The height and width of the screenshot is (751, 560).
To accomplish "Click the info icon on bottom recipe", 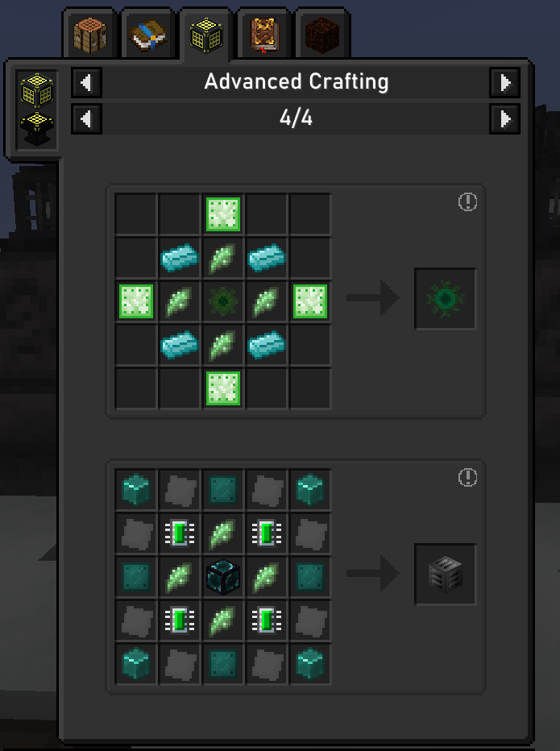I will [467, 477].
